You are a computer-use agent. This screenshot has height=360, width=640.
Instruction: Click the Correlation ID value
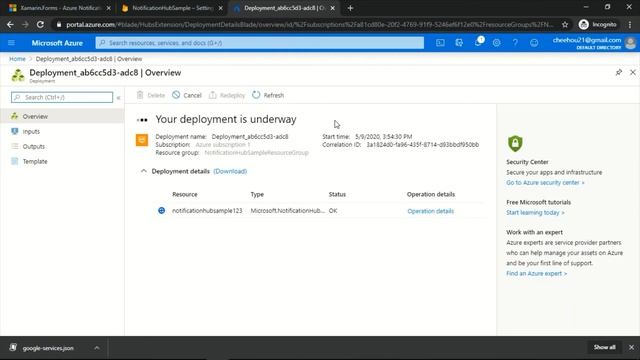(x=422, y=144)
